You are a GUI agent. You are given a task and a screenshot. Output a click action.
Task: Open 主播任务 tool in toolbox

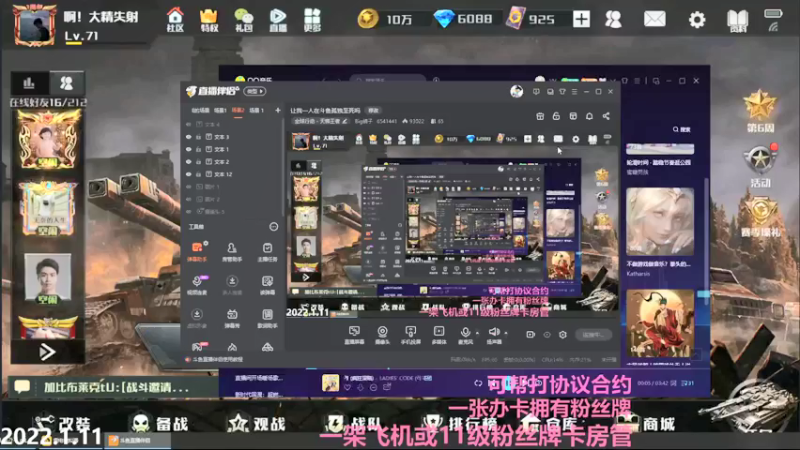tap(267, 252)
